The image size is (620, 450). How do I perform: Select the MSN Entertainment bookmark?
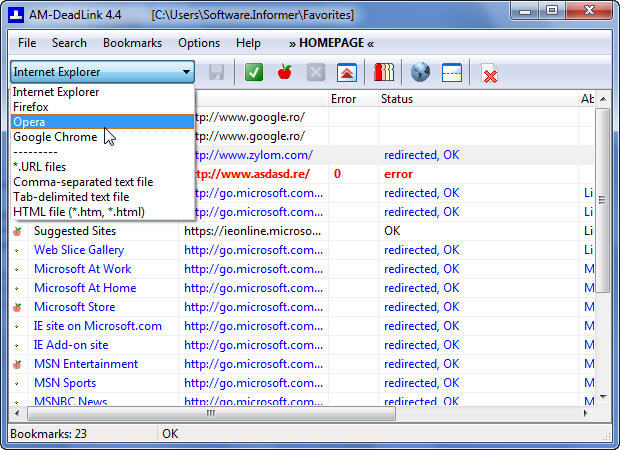click(86, 364)
